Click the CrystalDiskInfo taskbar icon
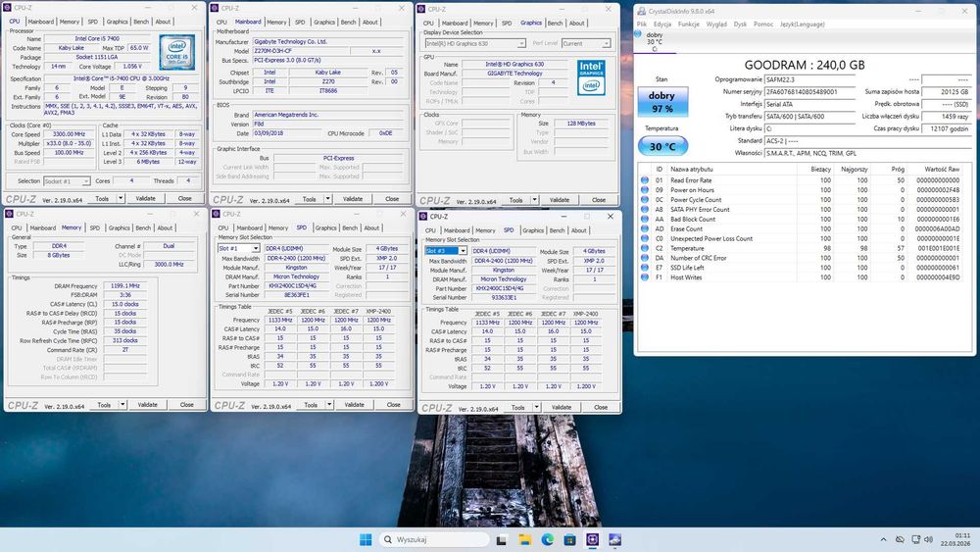This screenshot has width=980, height=552. coord(615,539)
